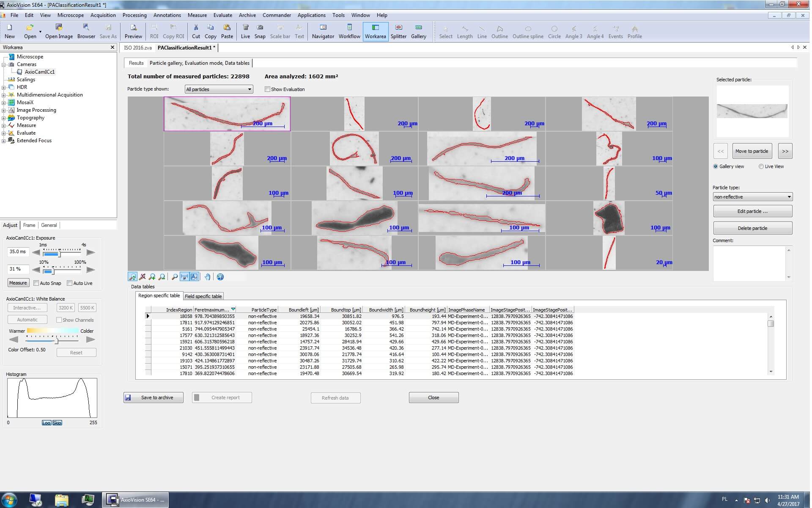Switch to the Field specific table tab
This screenshot has width=812, height=508.
pos(203,296)
